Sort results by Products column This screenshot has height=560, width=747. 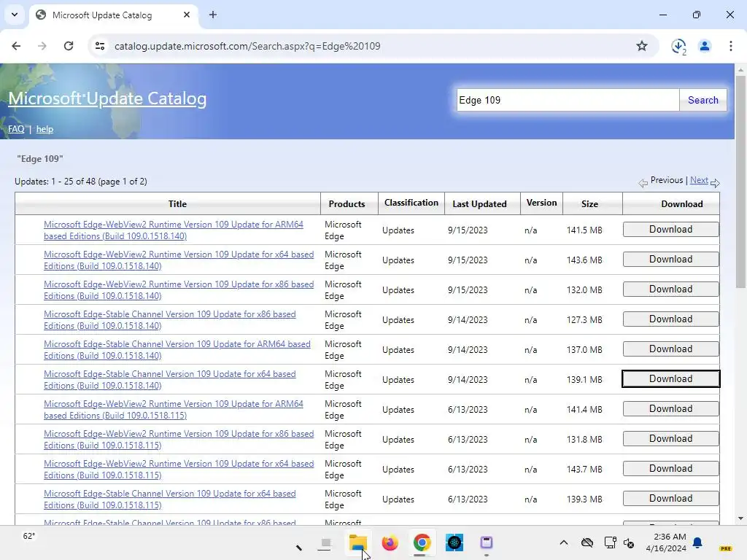click(x=347, y=204)
